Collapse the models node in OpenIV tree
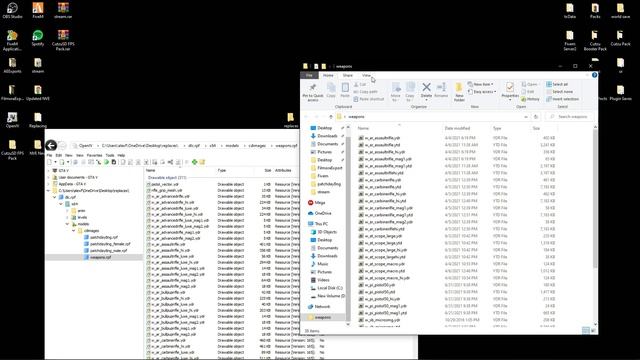This screenshot has width=640, height=360. (67, 224)
